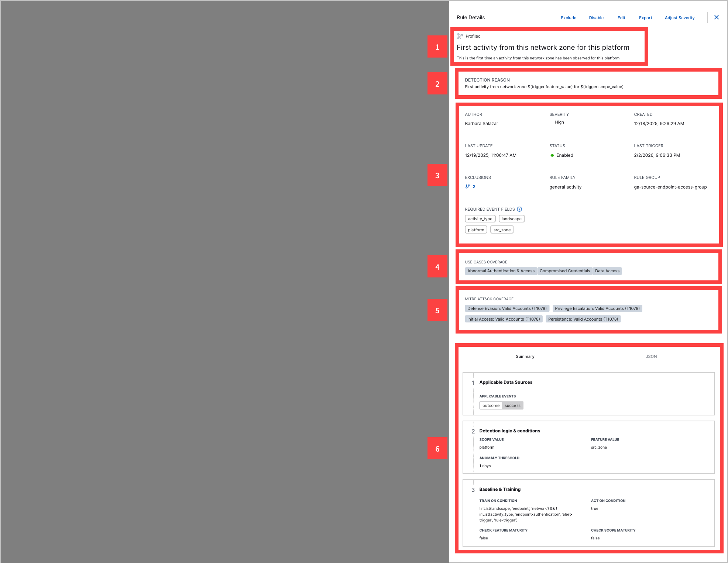The width and height of the screenshot is (728, 563).
Task: Open exclusions via the branch icon
Action: (468, 186)
